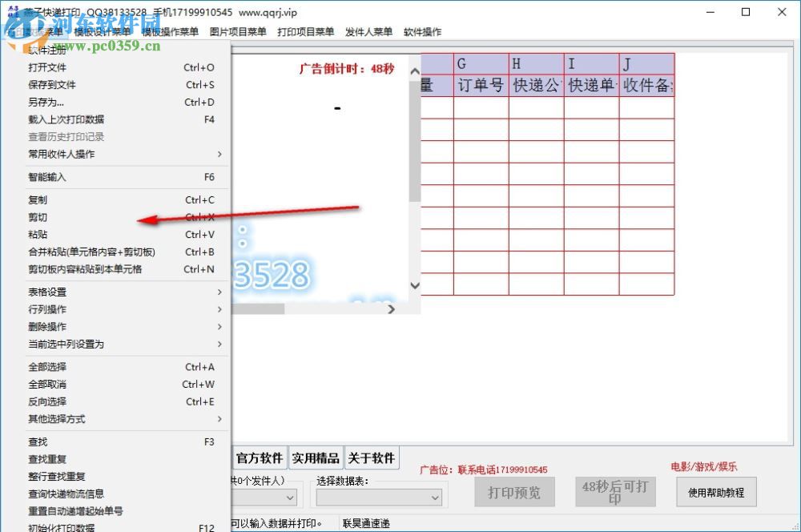This screenshot has height=532, width=801.
Task: Click column header I
Action: tap(592, 64)
